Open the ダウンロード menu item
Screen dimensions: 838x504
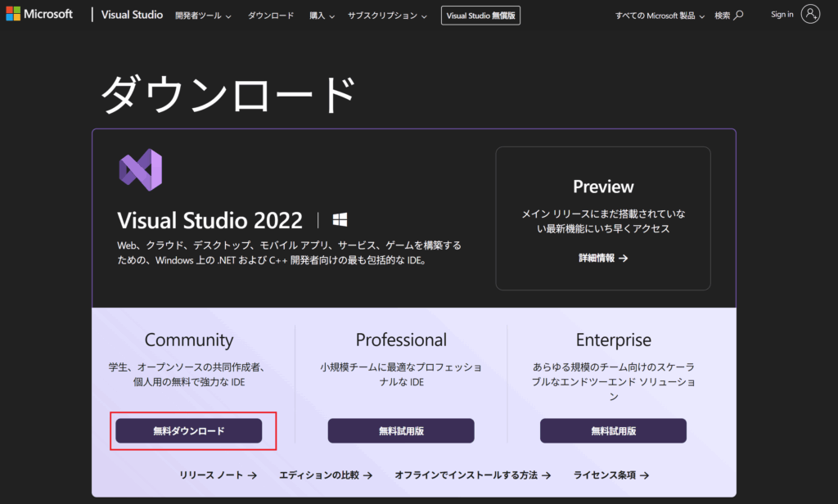[x=270, y=16]
